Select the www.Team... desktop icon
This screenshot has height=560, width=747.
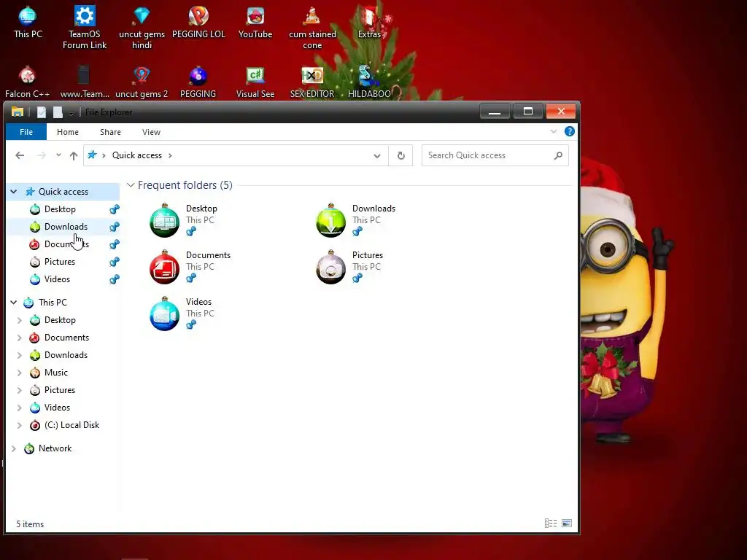[85, 82]
